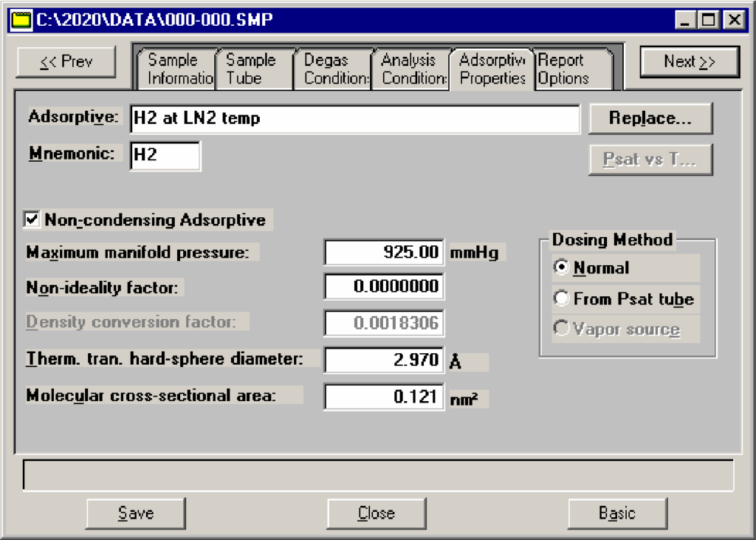
Task: Go to the Degas Conditions tab
Action: (334, 69)
